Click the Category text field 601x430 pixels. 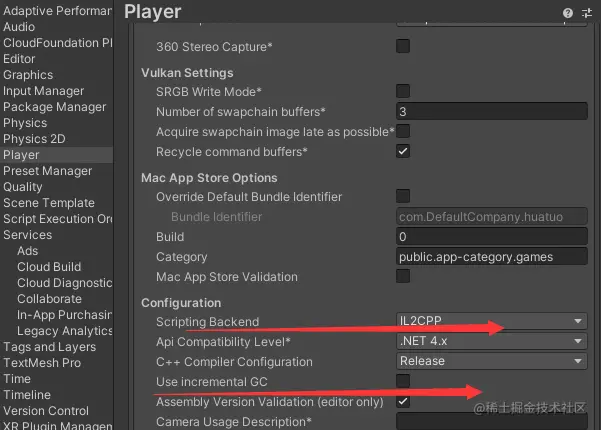coord(491,256)
